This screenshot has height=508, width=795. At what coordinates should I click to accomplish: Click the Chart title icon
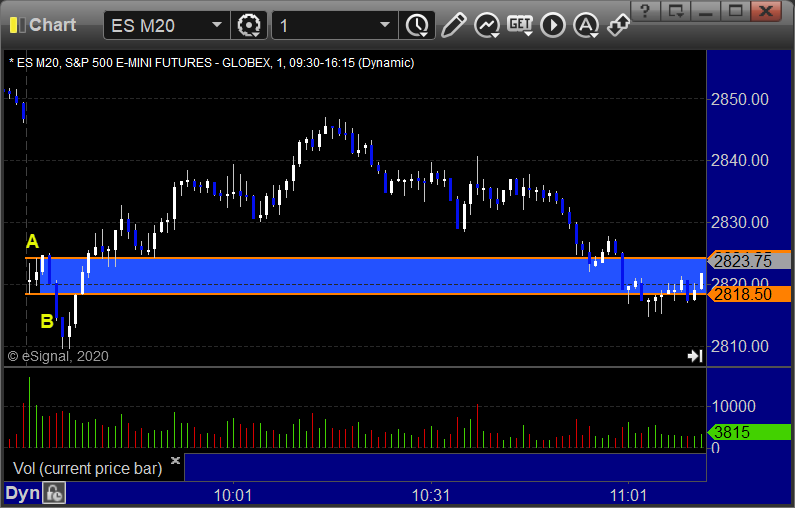pos(17,25)
